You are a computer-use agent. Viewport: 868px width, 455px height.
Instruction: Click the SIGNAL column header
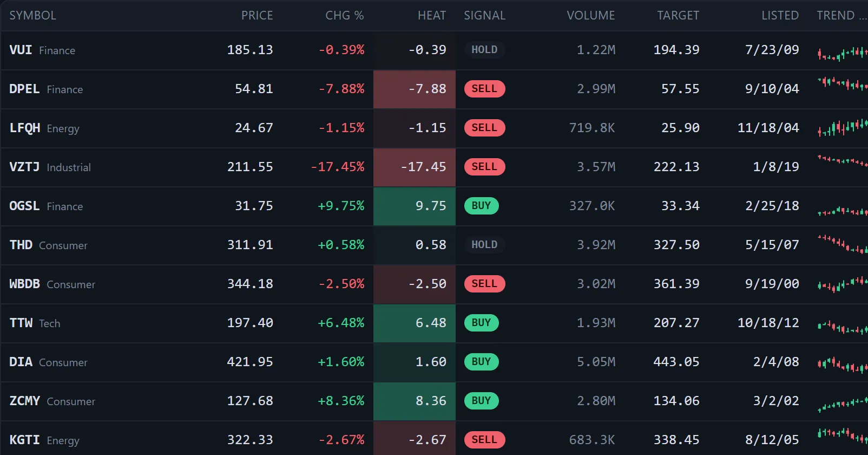click(x=485, y=16)
